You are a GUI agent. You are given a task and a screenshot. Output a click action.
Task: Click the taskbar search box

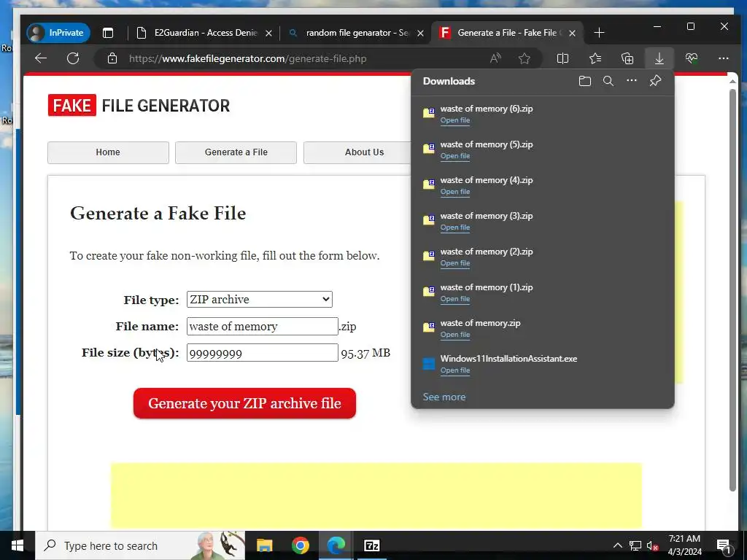tap(140, 545)
